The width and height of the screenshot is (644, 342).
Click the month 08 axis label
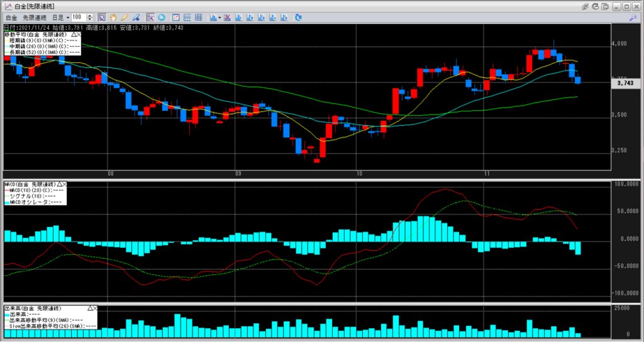(110, 174)
